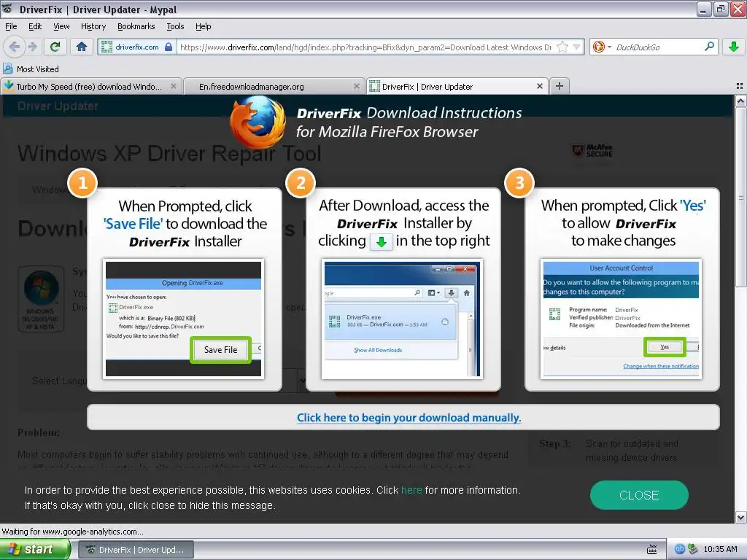Viewport: 747px width, 560px height.
Task: Close the En.freedownloadmanager.org tab
Action: [356, 86]
